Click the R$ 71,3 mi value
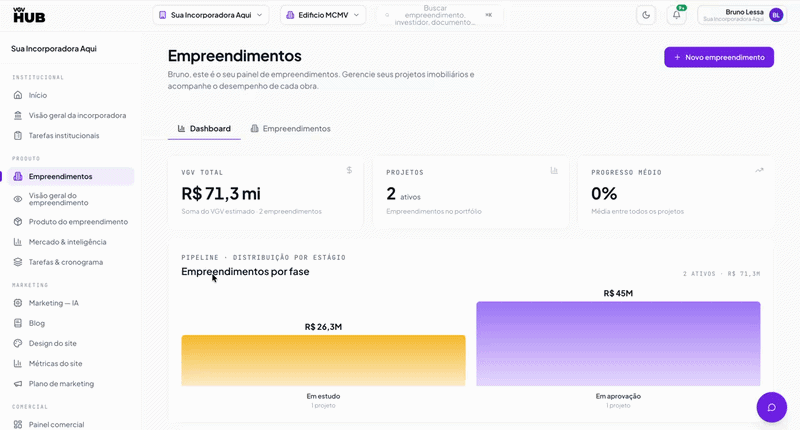This screenshot has height=430, width=800. [x=221, y=193]
